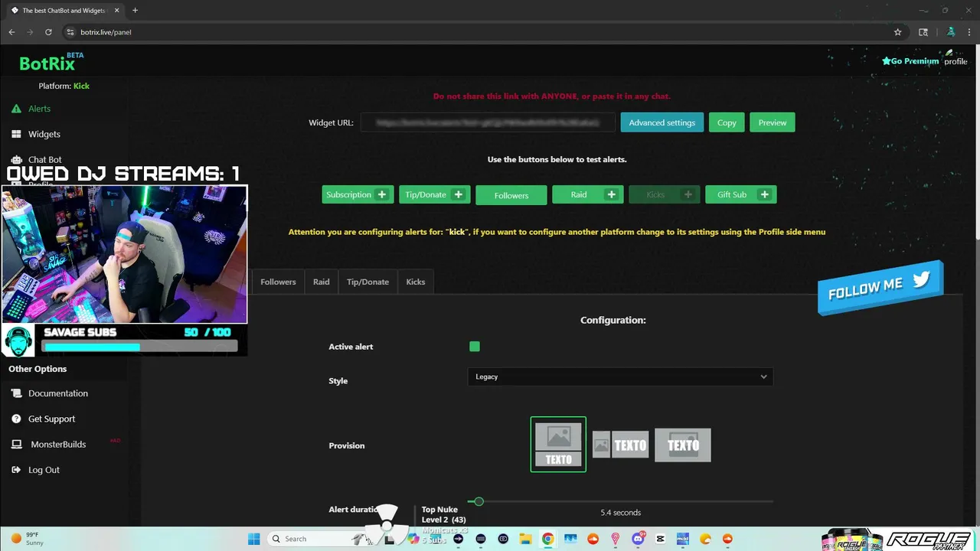This screenshot has width=980, height=551.
Task: Open Widgets via its grid icon
Action: [x=16, y=134]
